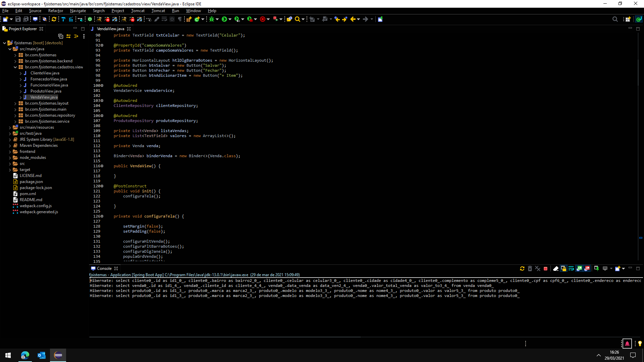The image size is (644, 362).
Task: Click the New wizard icon in main toolbar
Action: click(6, 19)
